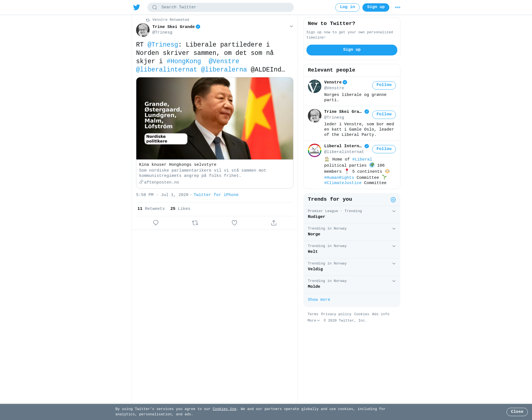Open Trends settings gear icon

[393, 200]
